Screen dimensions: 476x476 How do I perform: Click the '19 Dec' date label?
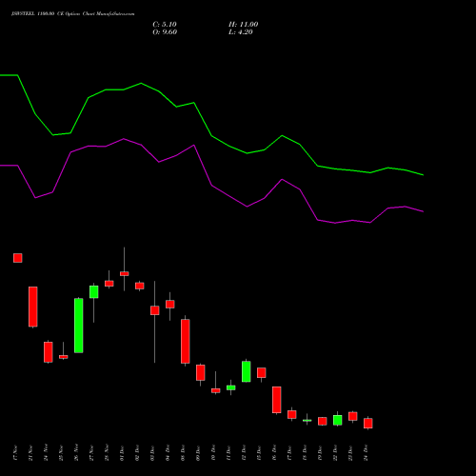(x=320, y=453)
